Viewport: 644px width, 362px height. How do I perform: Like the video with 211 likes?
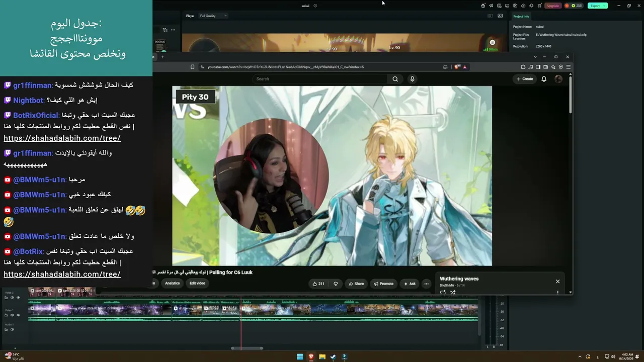tap(318, 284)
